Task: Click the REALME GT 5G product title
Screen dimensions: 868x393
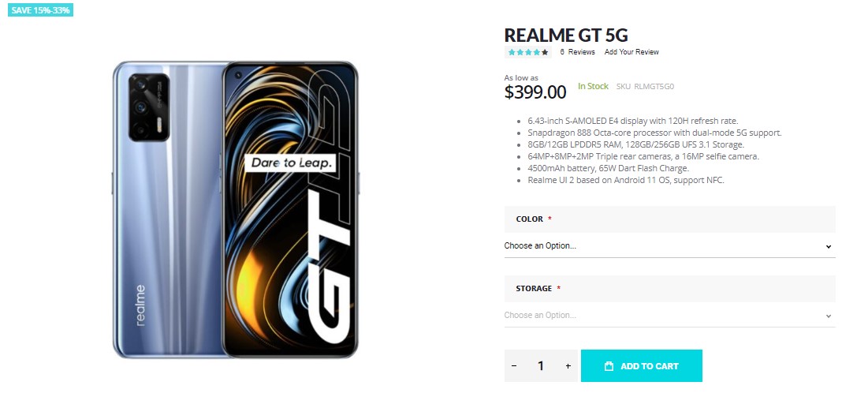Action: click(566, 36)
